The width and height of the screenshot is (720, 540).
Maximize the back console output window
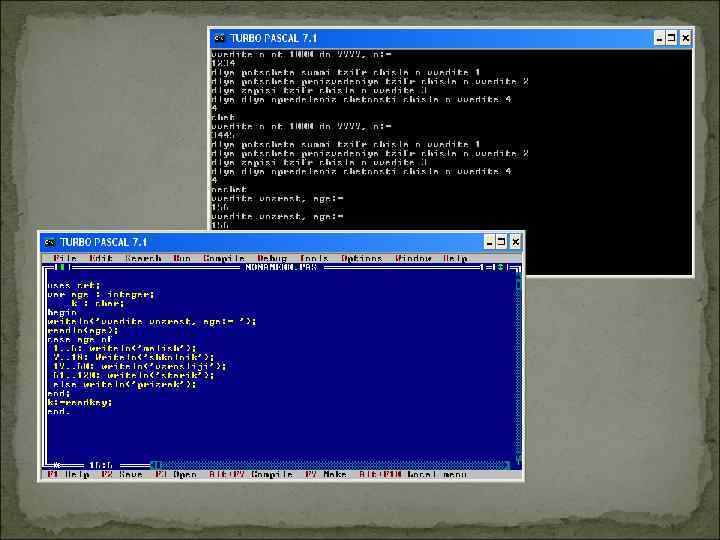671,38
